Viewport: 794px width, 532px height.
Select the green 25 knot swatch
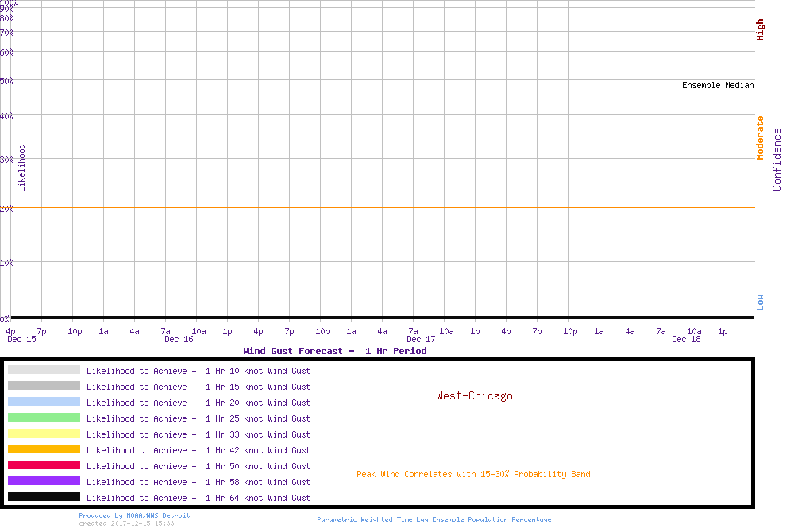click(44, 418)
